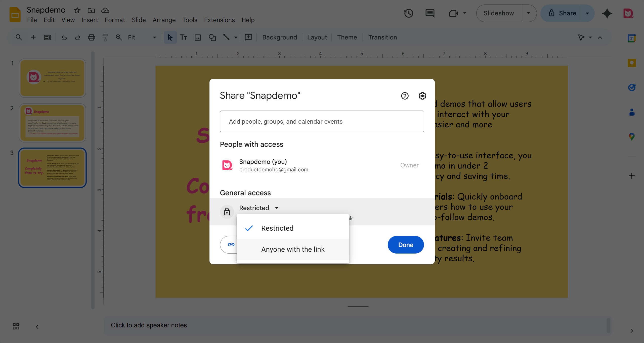The height and width of the screenshot is (343, 644).
Task: Collapse the filmstrip panel arrow
Action: [37, 327]
